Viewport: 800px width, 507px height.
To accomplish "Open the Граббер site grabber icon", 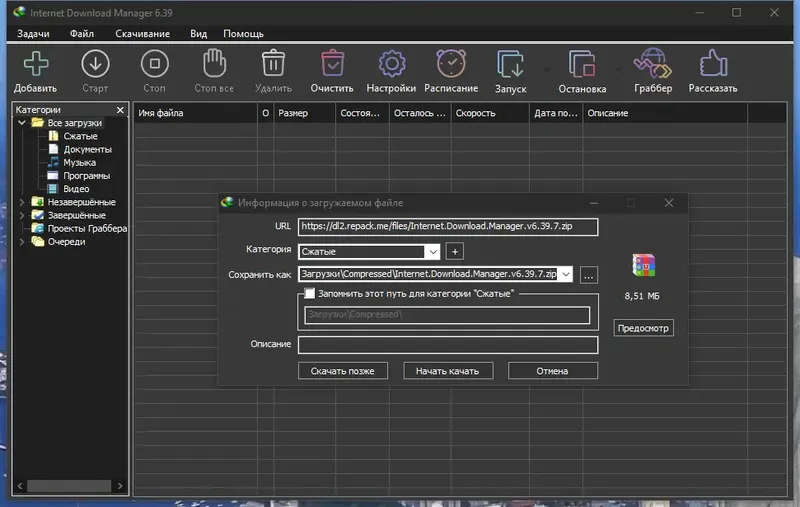I will [x=653, y=64].
